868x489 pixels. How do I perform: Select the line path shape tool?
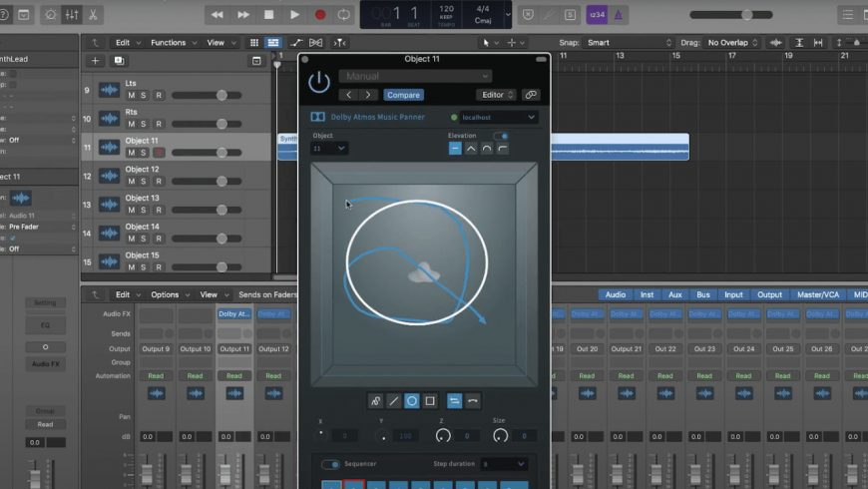393,401
